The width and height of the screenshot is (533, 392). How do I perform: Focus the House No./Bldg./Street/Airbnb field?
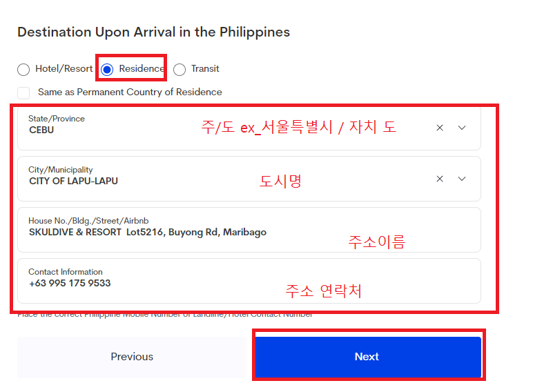pos(249,230)
